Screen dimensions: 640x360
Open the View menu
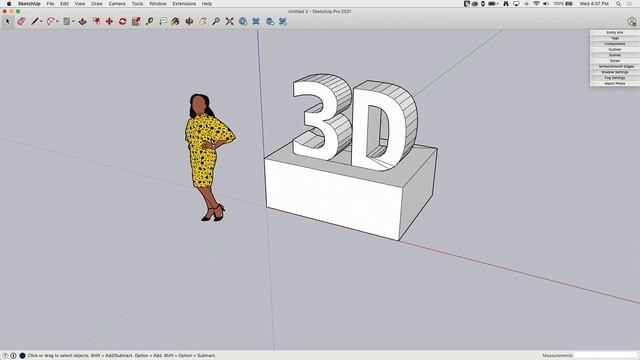pyautogui.click(x=80, y=4)
